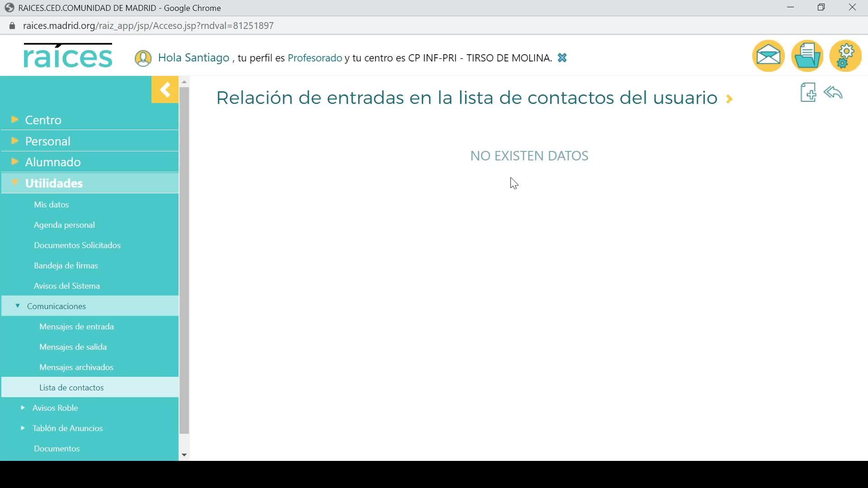The width and height of the screenshot is (868, 488).
Task: Expand Avisos Roble submenu
Action: [55, 408]
